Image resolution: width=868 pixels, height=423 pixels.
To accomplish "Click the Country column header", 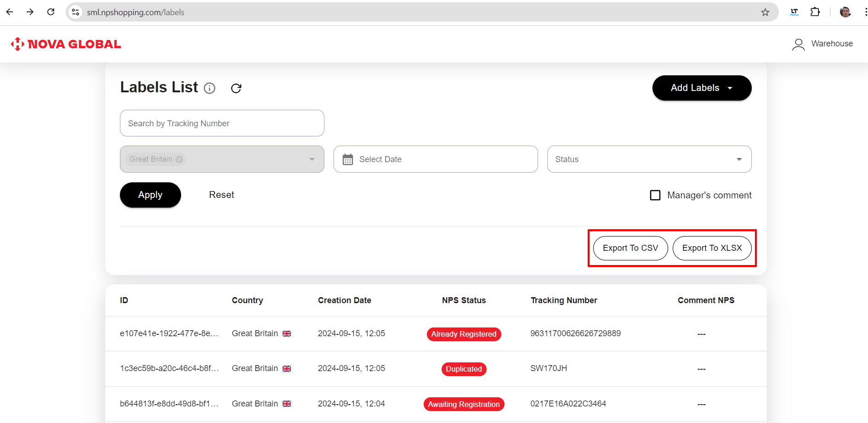I will [247, 300].
